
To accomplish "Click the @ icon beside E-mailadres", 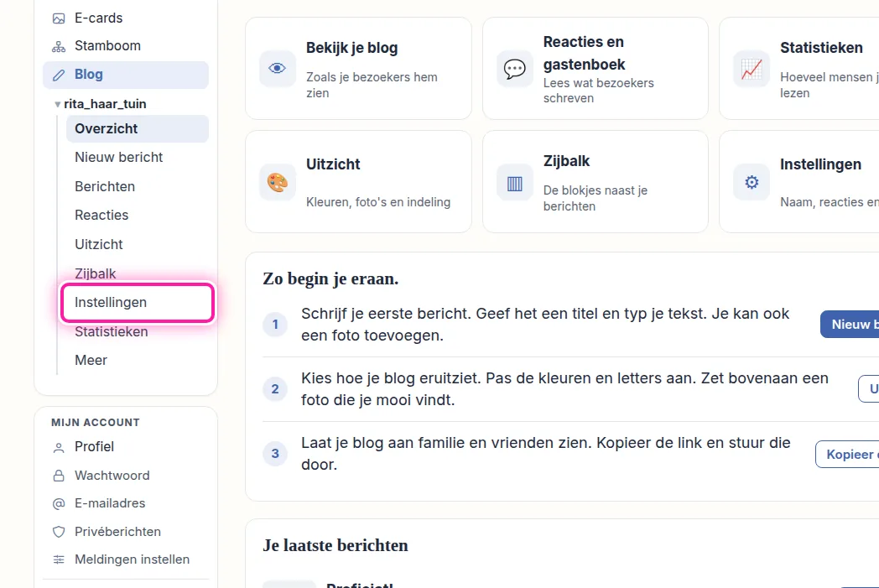I will pyautogui.click(x=59, y=504).
